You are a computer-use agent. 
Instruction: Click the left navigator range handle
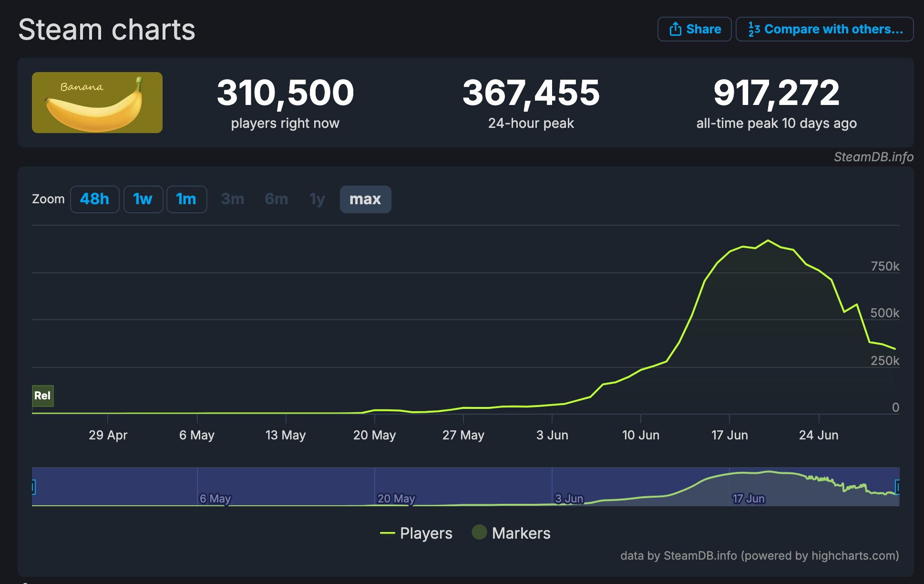(33, 487)
